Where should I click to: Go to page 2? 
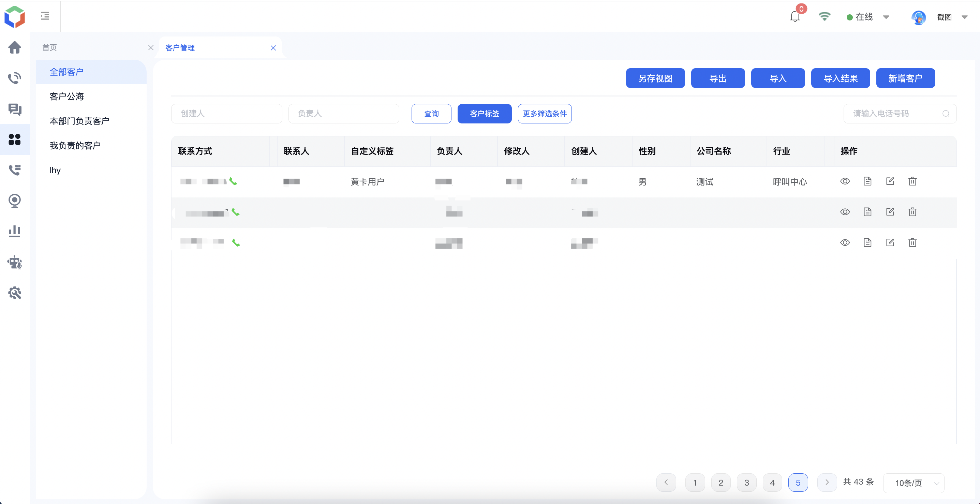coord(721,482)
